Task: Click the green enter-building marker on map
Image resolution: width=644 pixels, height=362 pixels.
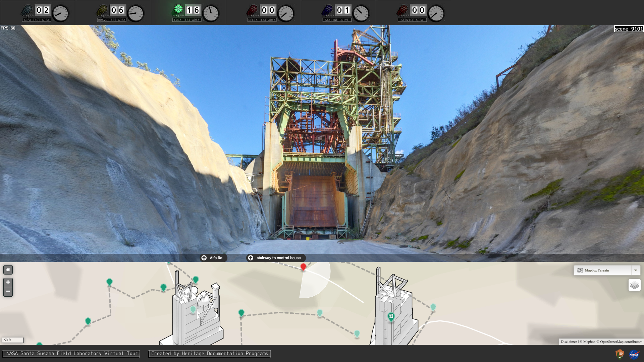Action: [391, 317]
